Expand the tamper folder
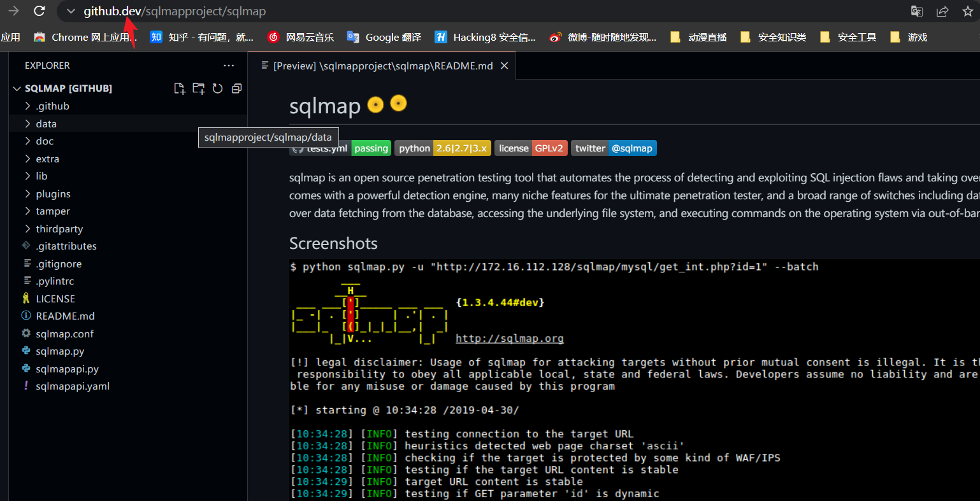This screenshot has width=980, height=501. (x=127, y=211)
